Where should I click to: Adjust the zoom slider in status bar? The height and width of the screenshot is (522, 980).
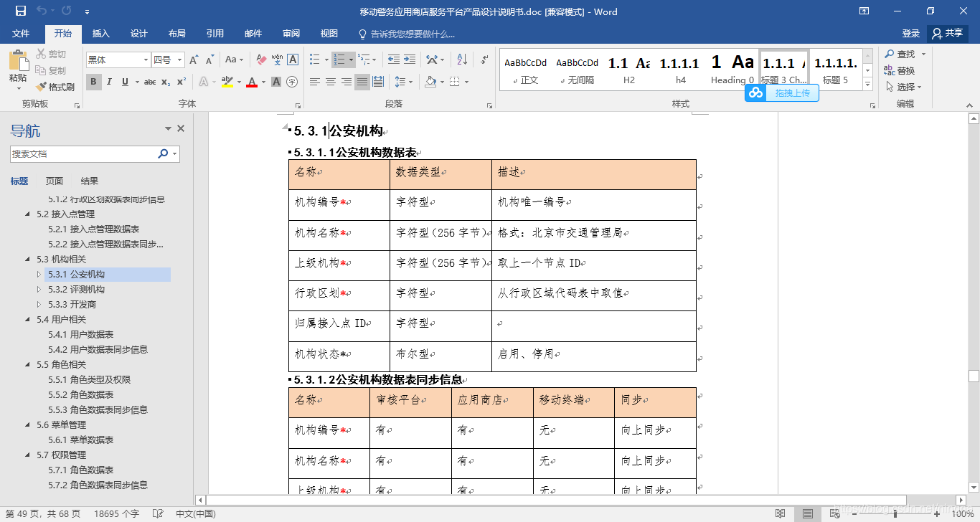(895, 514)
